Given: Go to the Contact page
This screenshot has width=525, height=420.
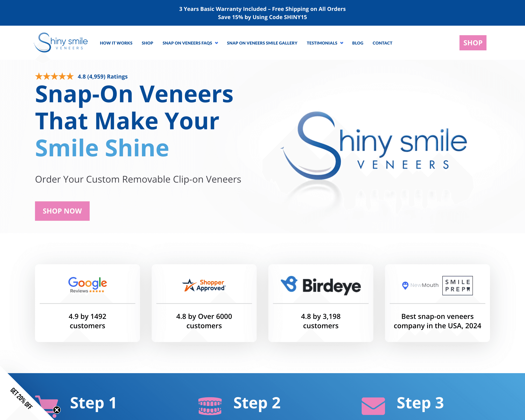Looking at the screenshot, I should [382, 43].
